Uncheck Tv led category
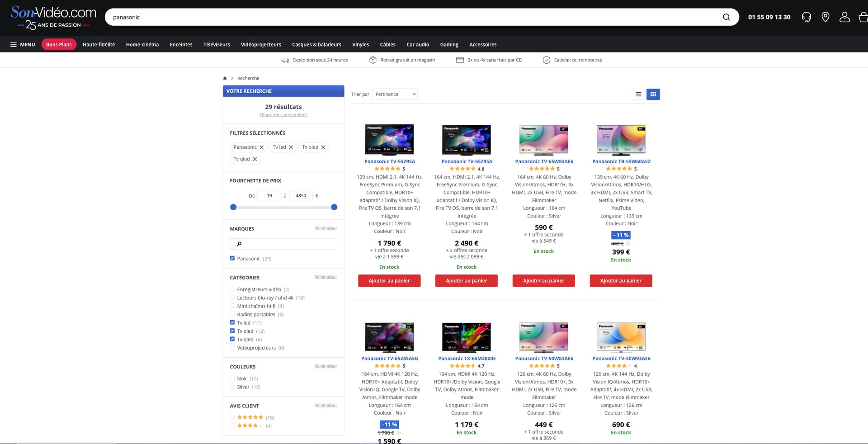The image size is (868, 444). (232, 322)
